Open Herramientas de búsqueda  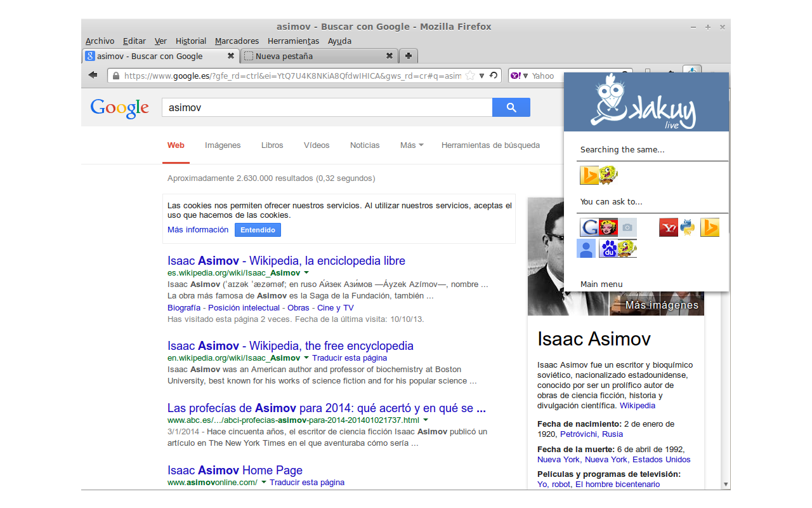coord(491,145)
